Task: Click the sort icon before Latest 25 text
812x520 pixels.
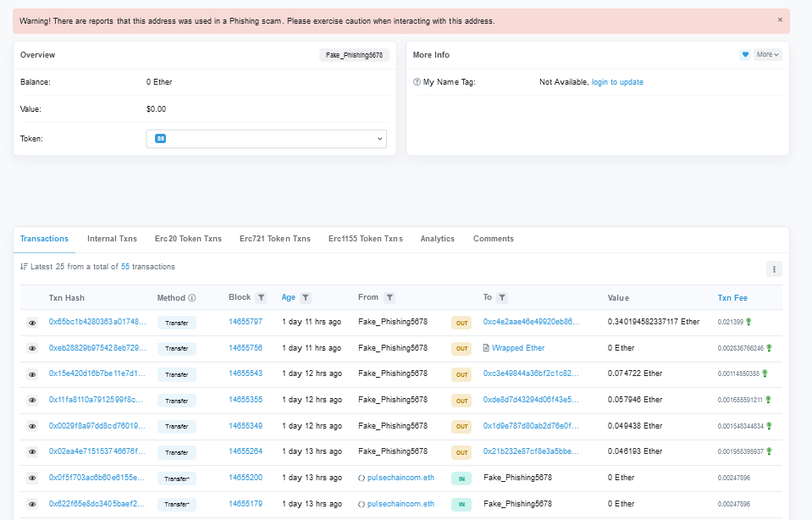Action: [24, 267]
